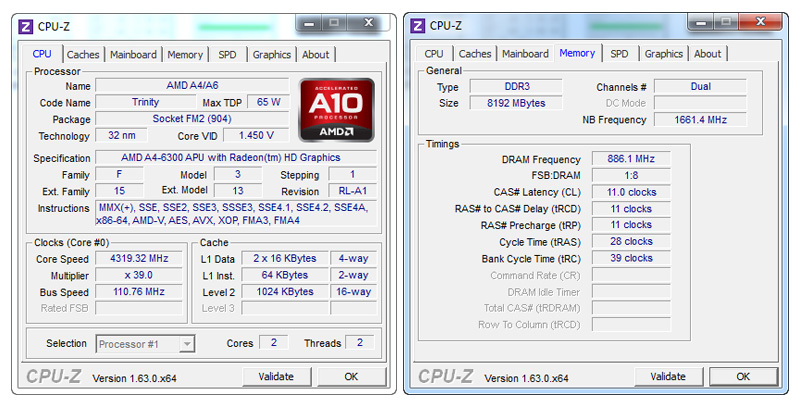The width and height of the screenshot is (800, 415).
Task: Click the Instructions list field
Action: (x=236, y=214)
